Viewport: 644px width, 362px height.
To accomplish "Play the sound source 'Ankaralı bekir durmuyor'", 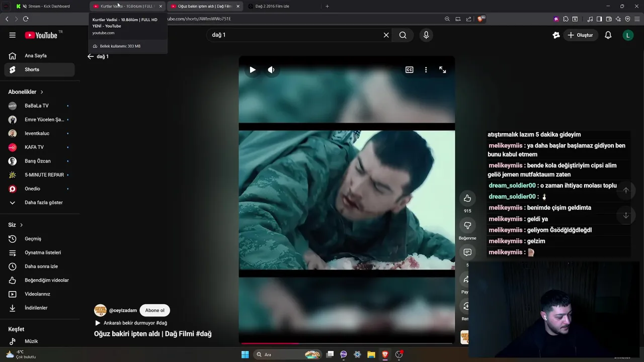I will (131, 323).
